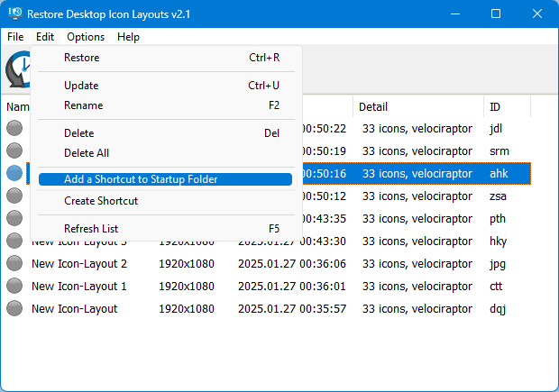
Task: Click the blue circle icon of the selected ahk row
Action: point(14,173)
